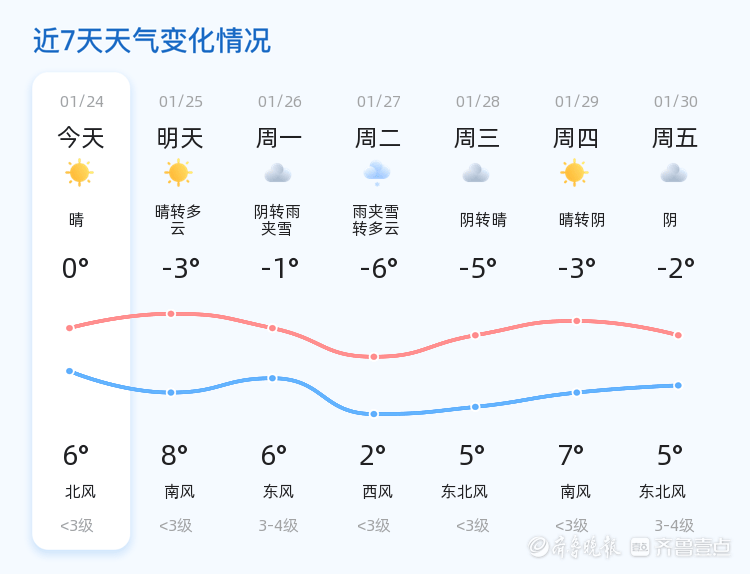The image size is (750, 574).
Task: Select the 今天 day column heading
Action: (x=80, y=137)
